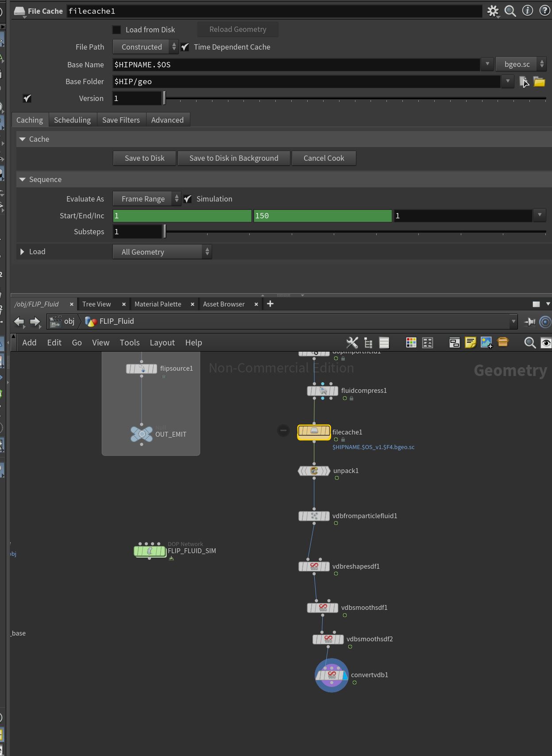This screenshot has height=756, width=552.
Task: Open help for File Cache node
Action: click(x=545, y=11)
